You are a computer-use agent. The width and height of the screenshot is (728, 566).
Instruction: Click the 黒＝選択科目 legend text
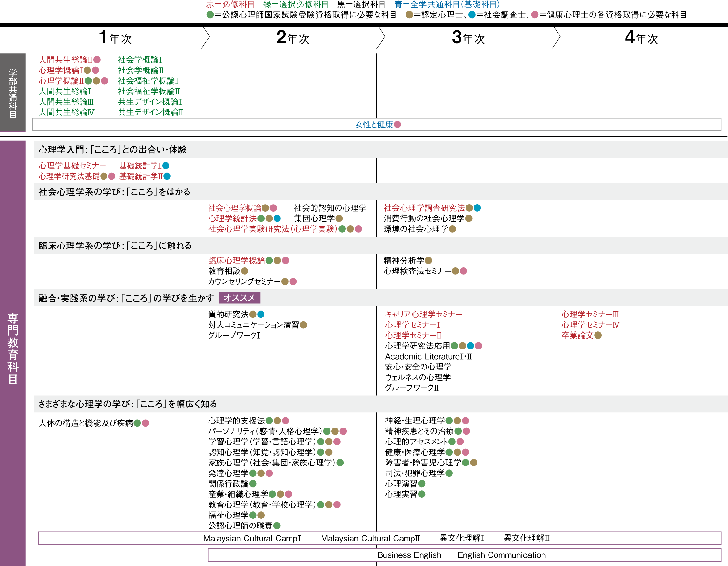361,4
